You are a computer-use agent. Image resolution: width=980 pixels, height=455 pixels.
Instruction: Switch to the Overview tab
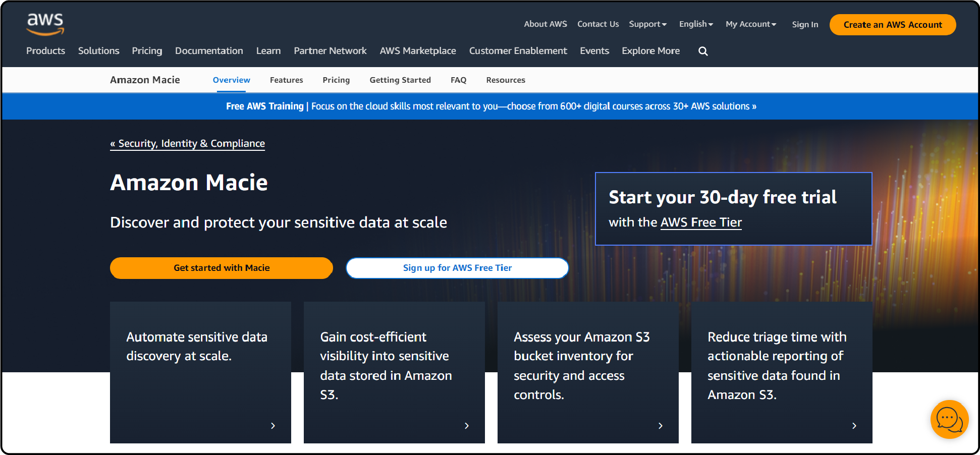click(x=231, y=80)
